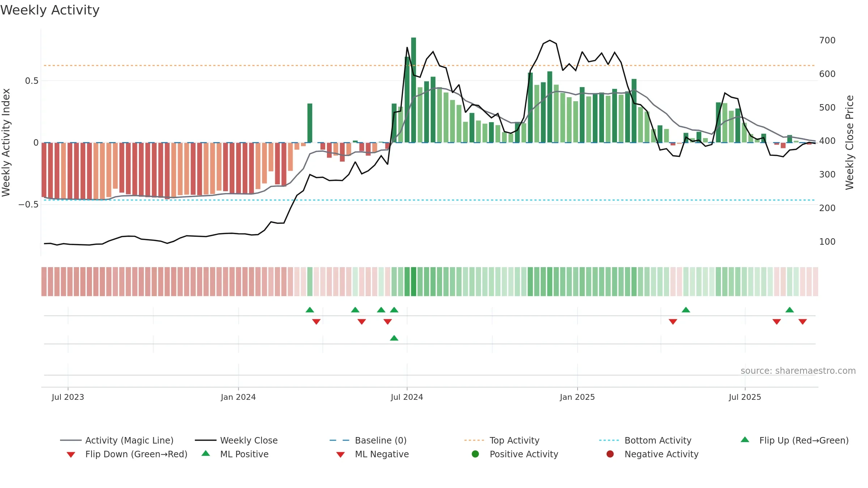This screenshot has height=488, width=868.
Task: Click the red triangle beside Flip Down legend
Action: click(x=71, y=455)
